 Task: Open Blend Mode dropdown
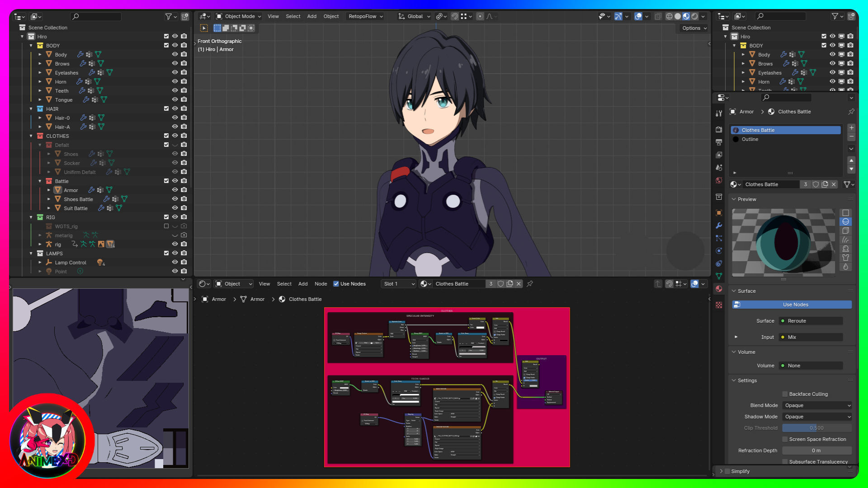pyautogui.click(x=817, y=405)
